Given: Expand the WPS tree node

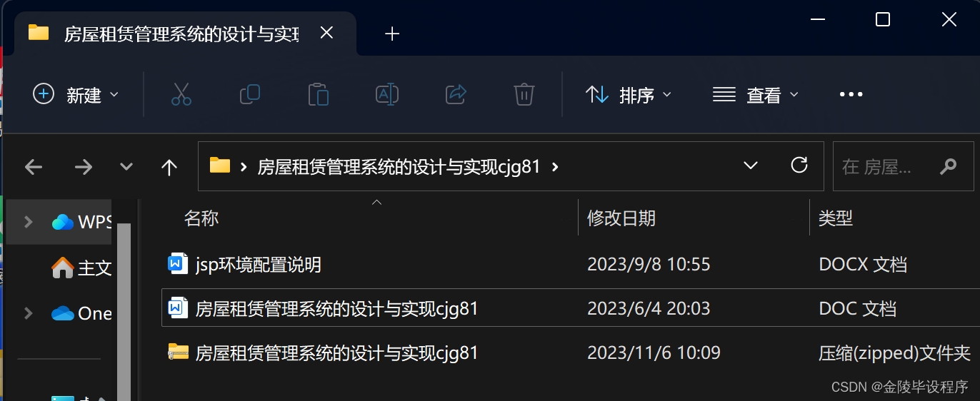Looking at the screenshot, I should pyautogui.click(x=28, y=222).
